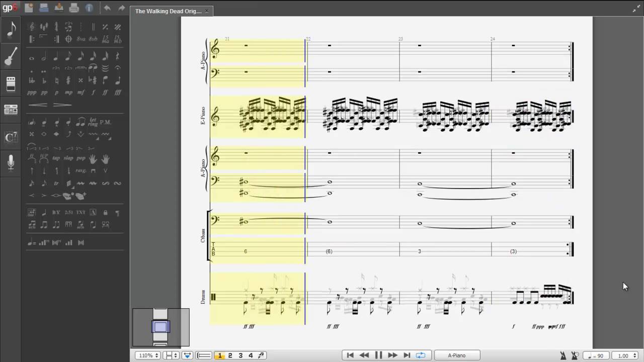Toggle palm mute P.M. effect
The height and width of the screenshot is (362, 644).
coord(106,122)
